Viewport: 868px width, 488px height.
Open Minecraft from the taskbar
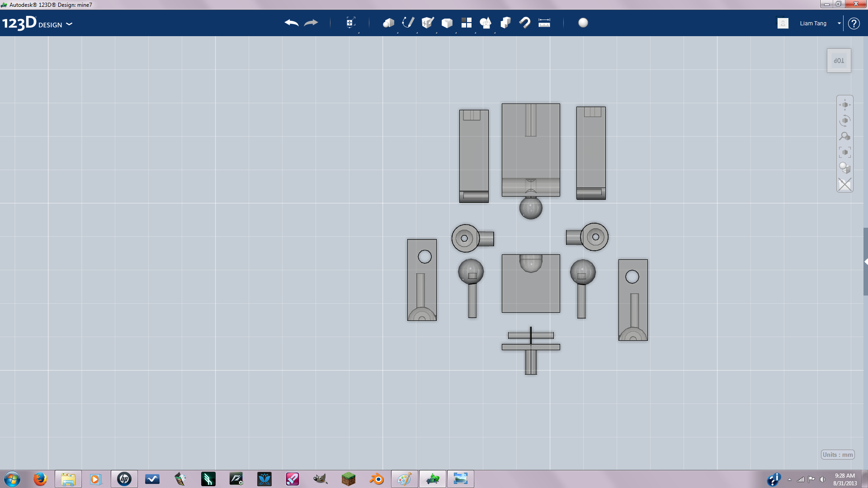(349, 479)
